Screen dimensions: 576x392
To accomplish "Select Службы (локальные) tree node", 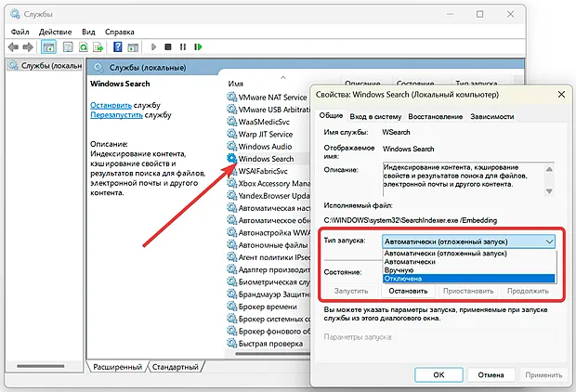I will [46, 65].
